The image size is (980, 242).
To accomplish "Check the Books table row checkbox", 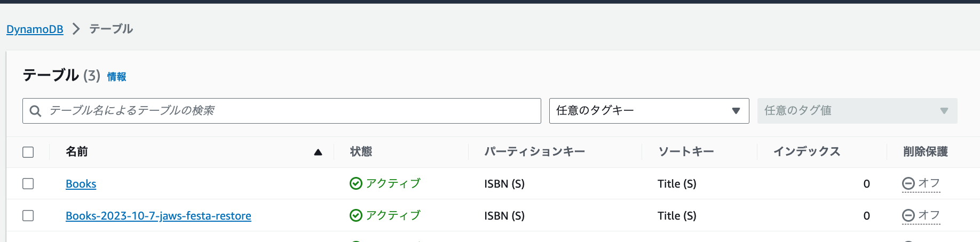I will pyautogui.click(x=28, y=183).
